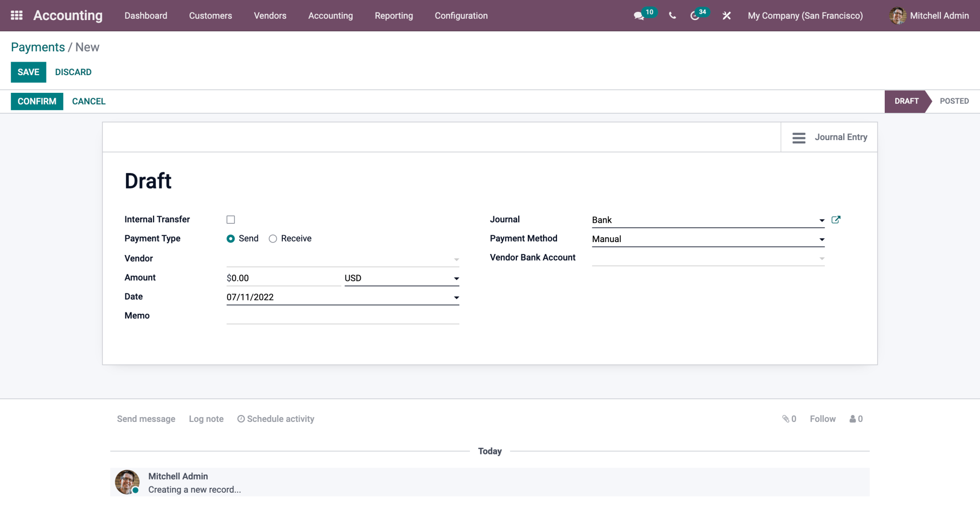Click the DRAFT status stage indicator

pyautogui.click(x=907, y=101)
